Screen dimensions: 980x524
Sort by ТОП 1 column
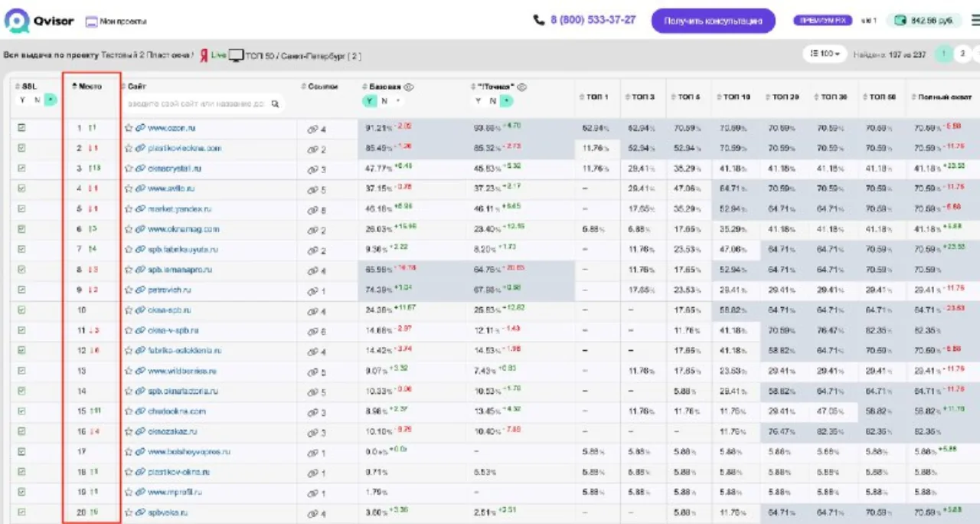tap(596, 97)
